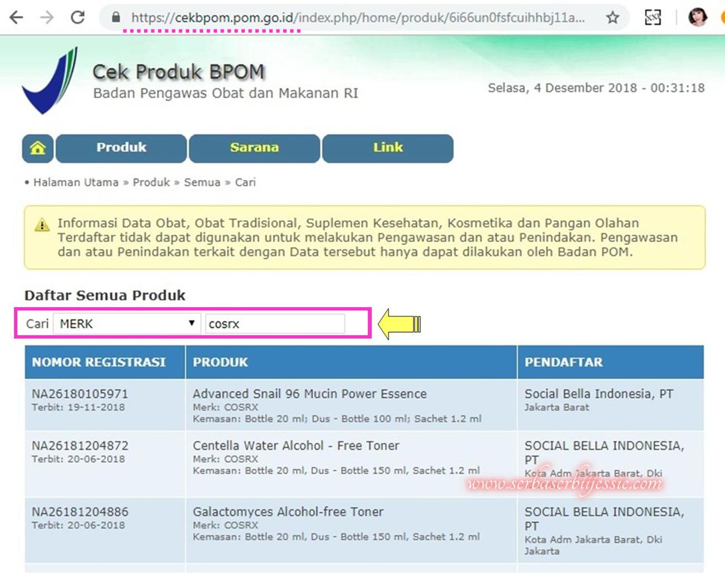The image size is (725, 588).
Task: Select registration number NA26181204886
Action: [x=80, y=512]
